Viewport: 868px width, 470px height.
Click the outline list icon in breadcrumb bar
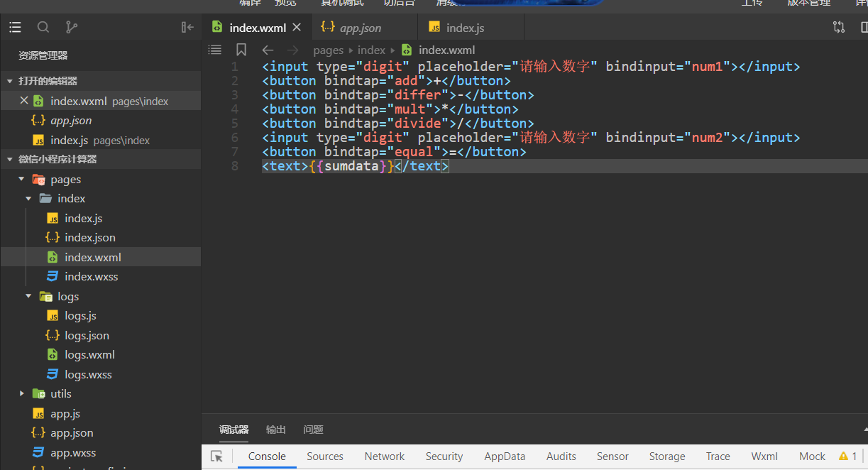click(215, 50)
